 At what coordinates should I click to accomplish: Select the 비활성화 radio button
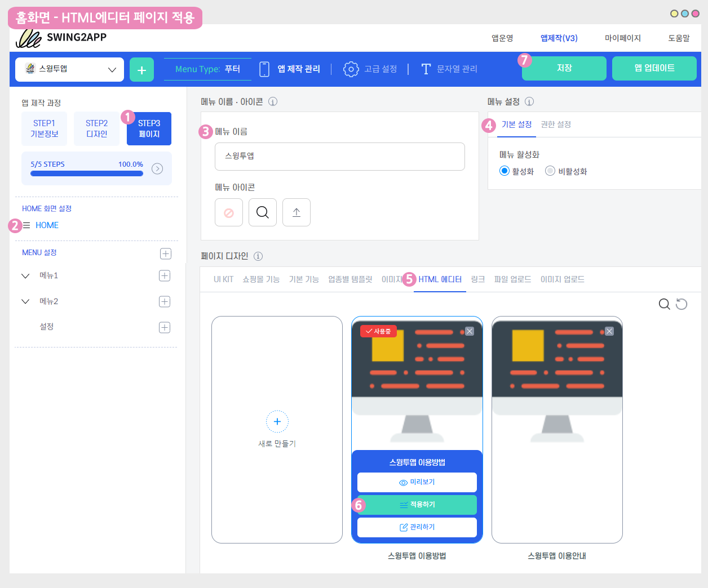point(550,171)
